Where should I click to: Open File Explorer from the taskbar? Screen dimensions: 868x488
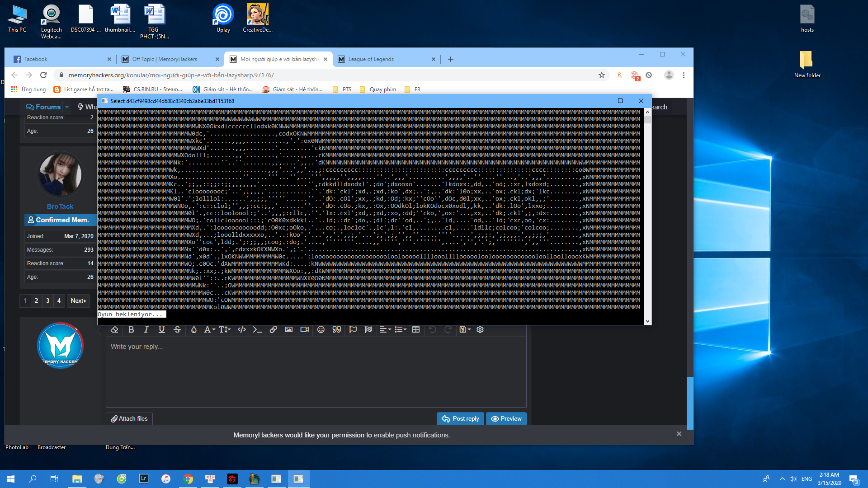(x=77, y=479)
